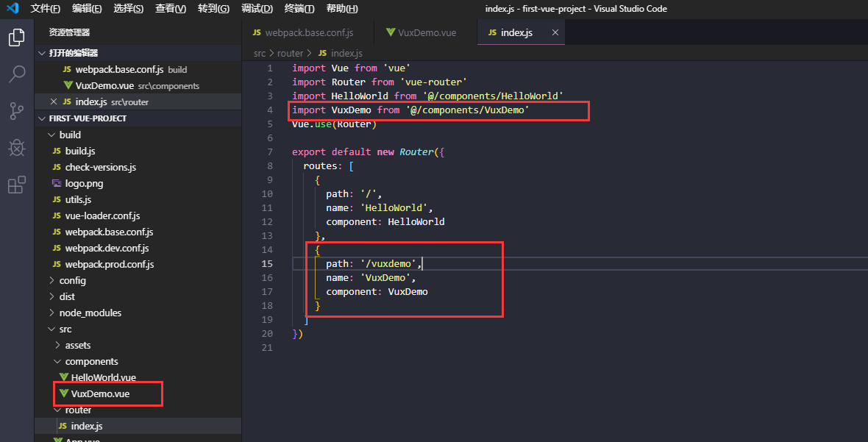The image size is (868, 442).
Task: Click the VS Code logo icon
Action: coord(13,9)
